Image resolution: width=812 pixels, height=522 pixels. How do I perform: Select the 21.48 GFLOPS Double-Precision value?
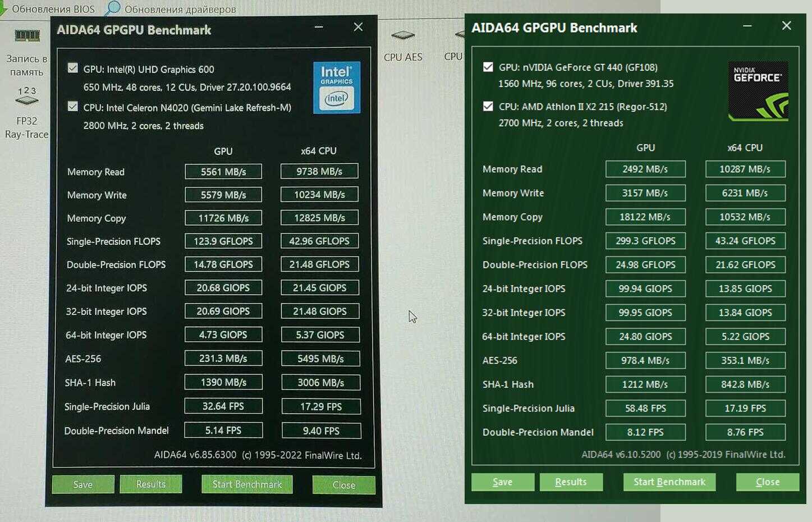(x=319, y=264)
